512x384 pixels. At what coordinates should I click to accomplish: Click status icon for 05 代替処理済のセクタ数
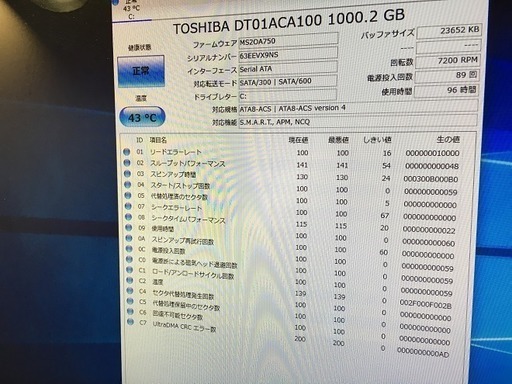pos(128,195)
